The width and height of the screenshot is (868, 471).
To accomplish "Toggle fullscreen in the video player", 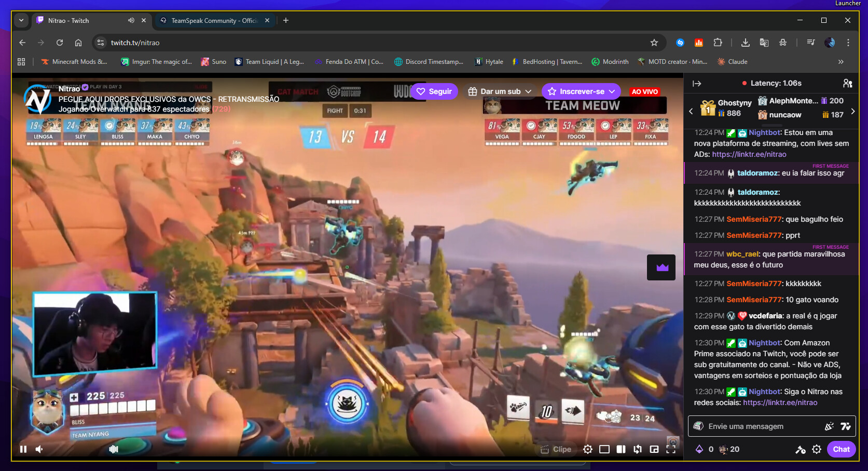I will pyautogui.click(x=671, y=449).
